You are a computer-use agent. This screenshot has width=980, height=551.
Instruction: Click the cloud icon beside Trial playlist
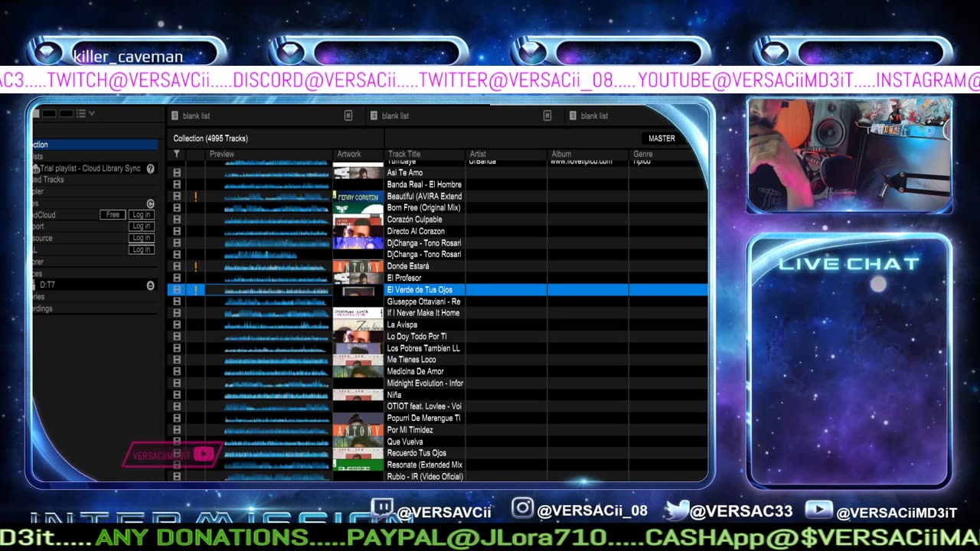[35, 168]
